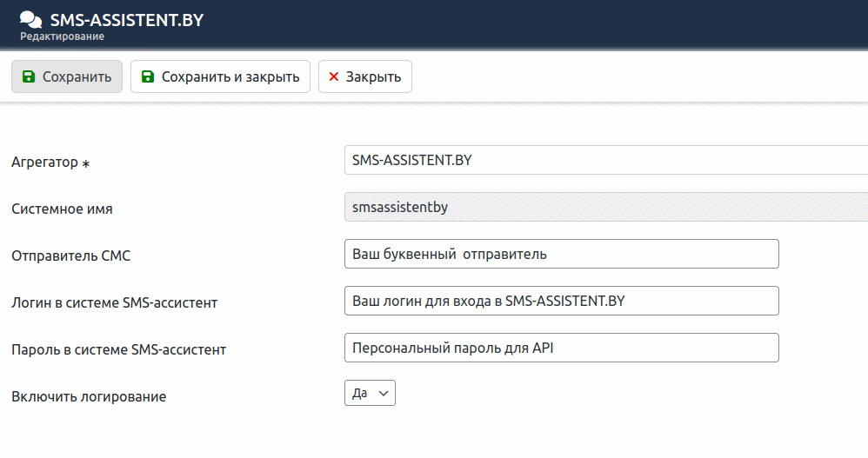This screenshot has width=868, height=458.
Task: Click the Сохранить button
Action: tap(67, 76)
